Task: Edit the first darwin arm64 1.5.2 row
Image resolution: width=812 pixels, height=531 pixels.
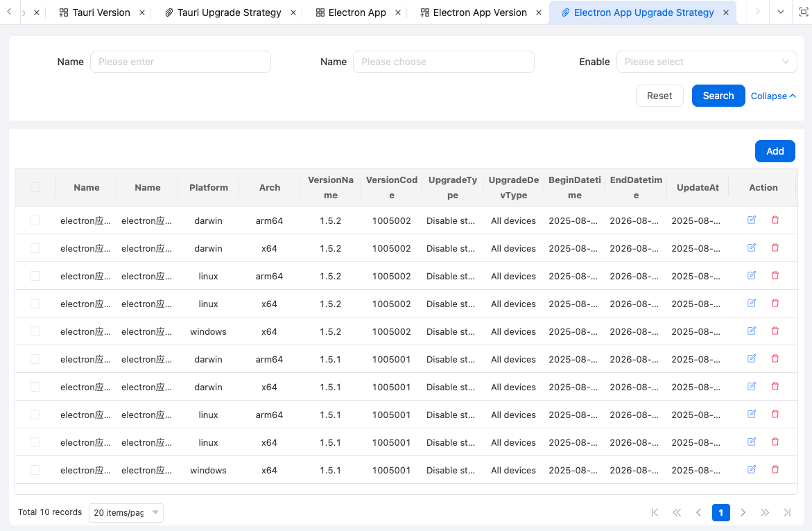Action: click(x=752, y=220)
